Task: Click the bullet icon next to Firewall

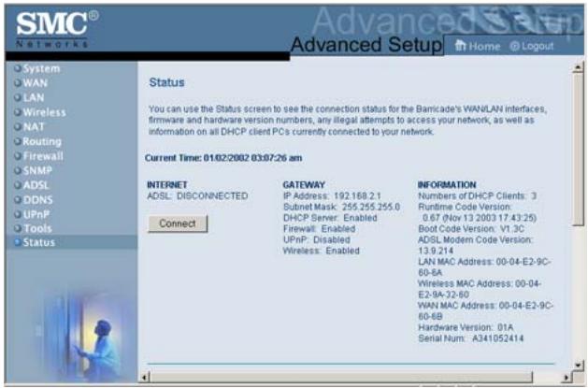Action: click(18, 156)
